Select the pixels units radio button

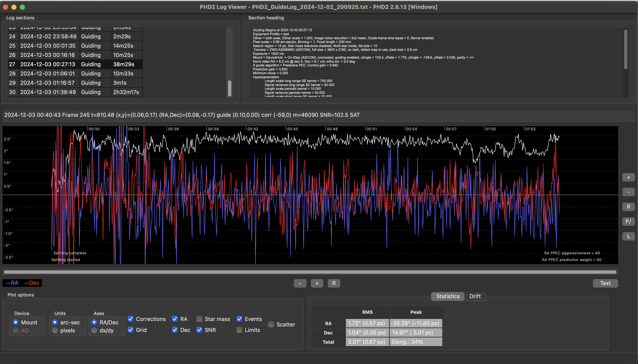(55, 330)
